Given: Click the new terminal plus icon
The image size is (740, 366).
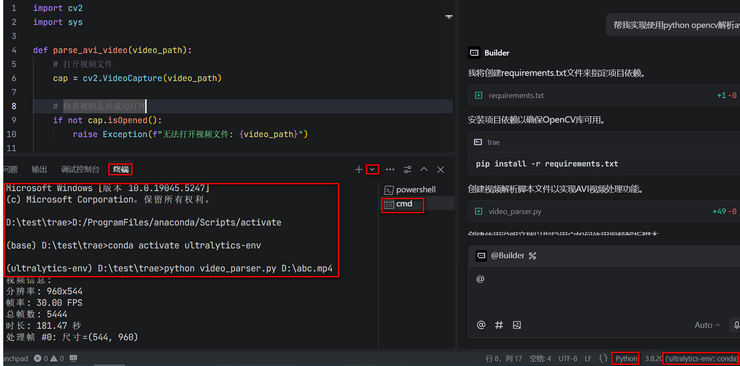Looking at the screenshot, I should (x=359, y=169).
